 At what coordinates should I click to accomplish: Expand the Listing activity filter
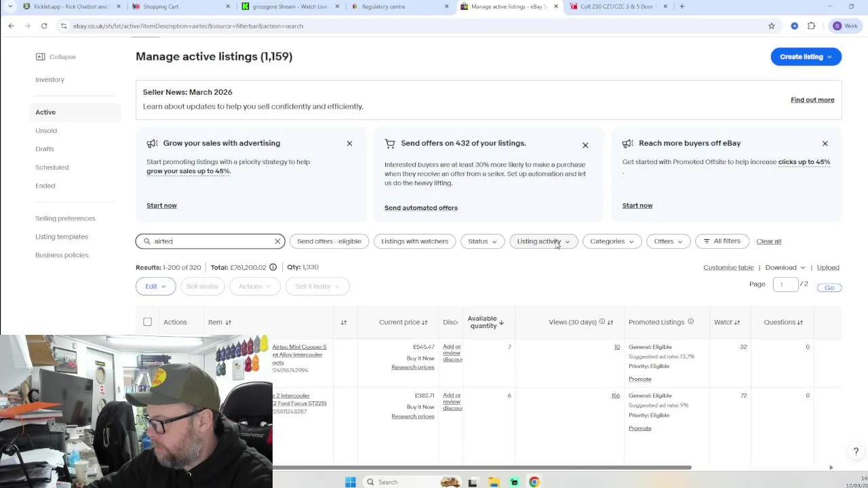[543, 241]
